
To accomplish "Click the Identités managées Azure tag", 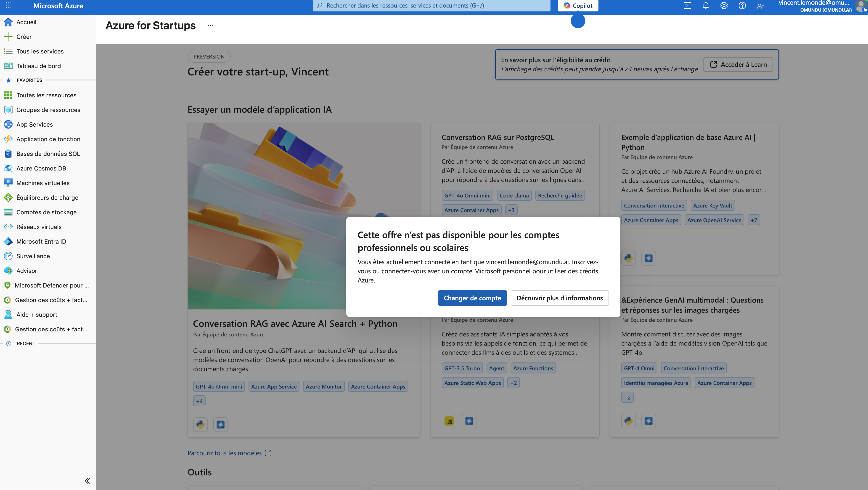I will point(656,383).
